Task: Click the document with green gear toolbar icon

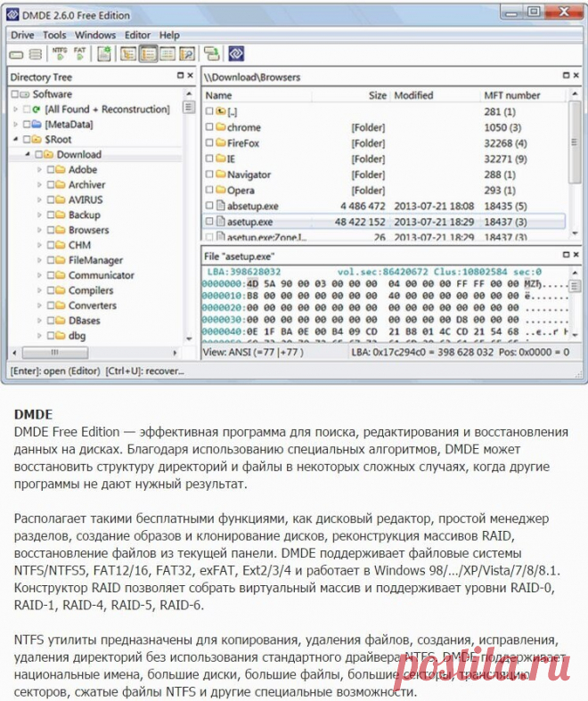Action: [104, 53]
